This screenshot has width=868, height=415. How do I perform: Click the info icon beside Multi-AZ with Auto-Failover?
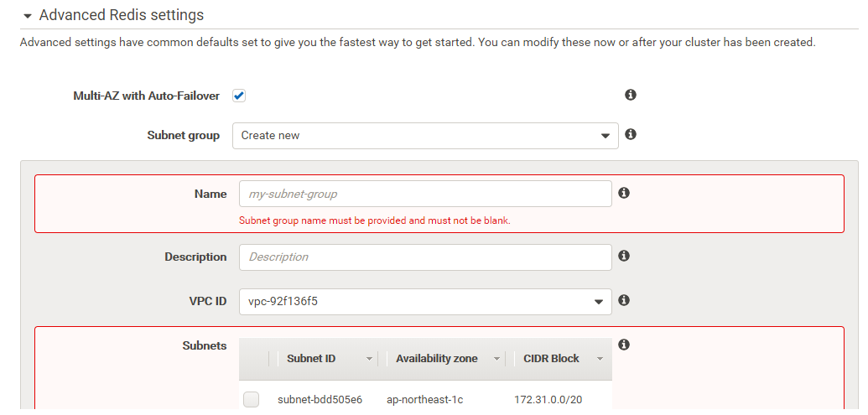coord(631,95)
